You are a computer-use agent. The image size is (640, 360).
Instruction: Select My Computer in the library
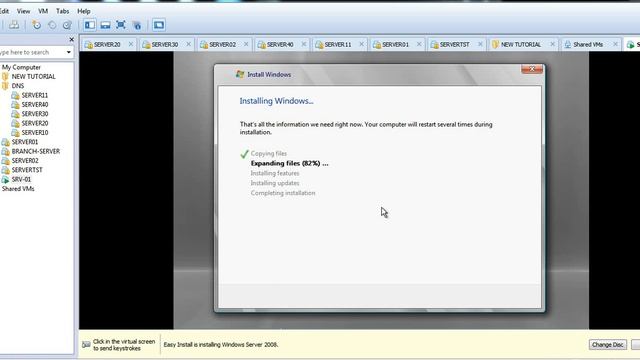(21, 67)
